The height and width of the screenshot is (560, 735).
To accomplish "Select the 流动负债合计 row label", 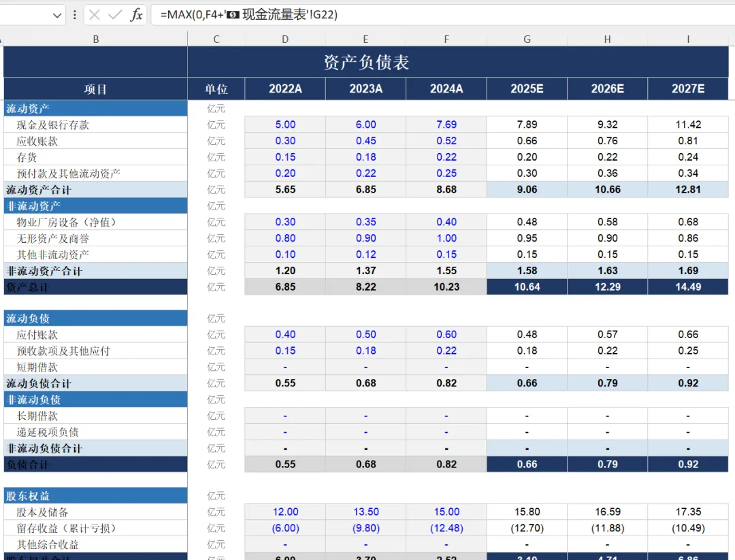I will (x=96, y=383).
